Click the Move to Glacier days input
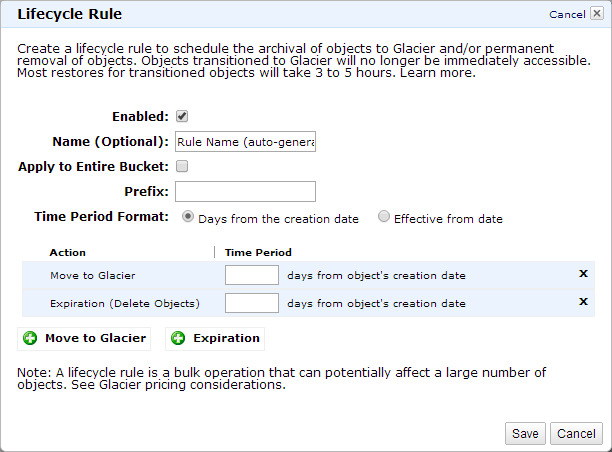 pyautogui.click(x=252, y=275)
